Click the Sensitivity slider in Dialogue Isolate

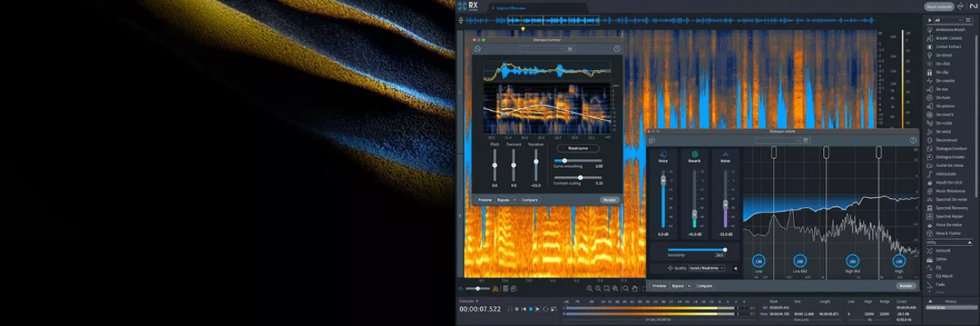coord(697,250)
